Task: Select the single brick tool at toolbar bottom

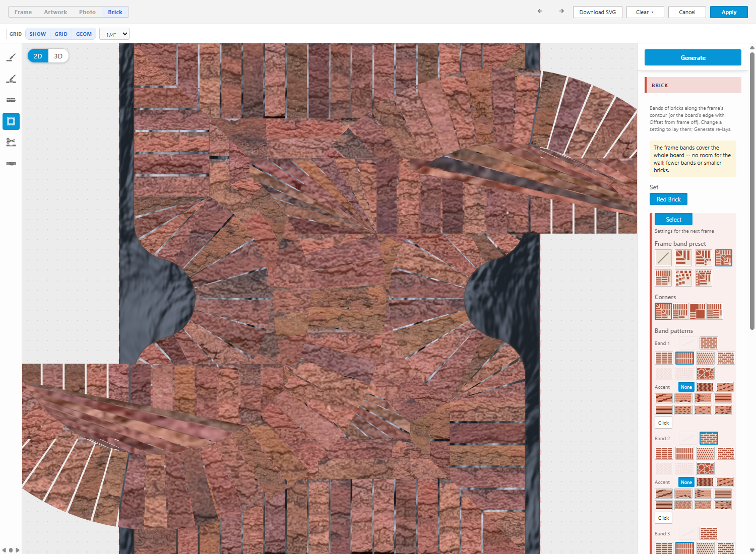Action: click(x=11, y=164)
